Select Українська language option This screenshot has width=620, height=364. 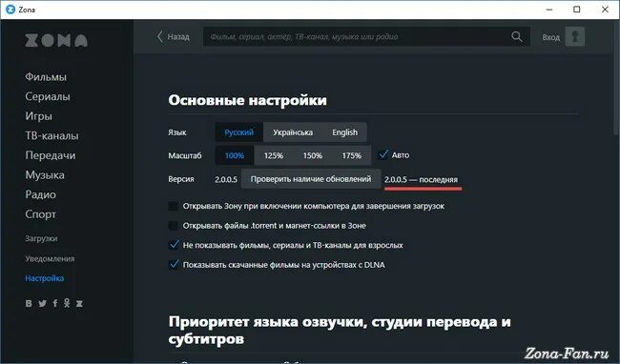point(293,132)
